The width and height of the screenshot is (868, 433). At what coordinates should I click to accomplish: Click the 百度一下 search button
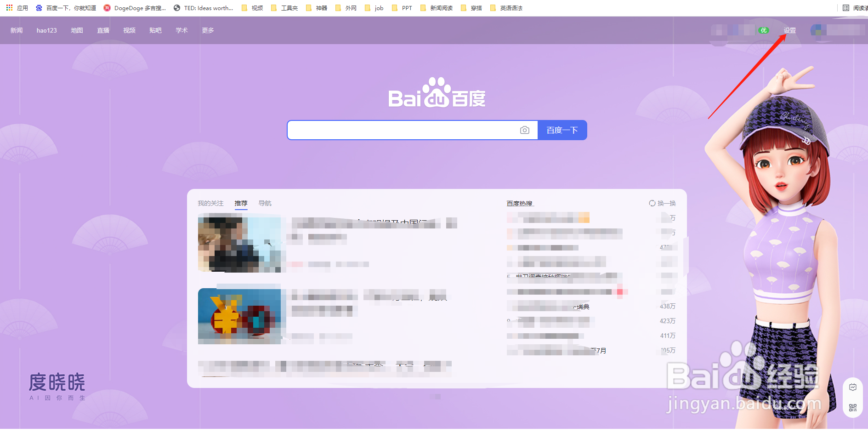[562, 130]
